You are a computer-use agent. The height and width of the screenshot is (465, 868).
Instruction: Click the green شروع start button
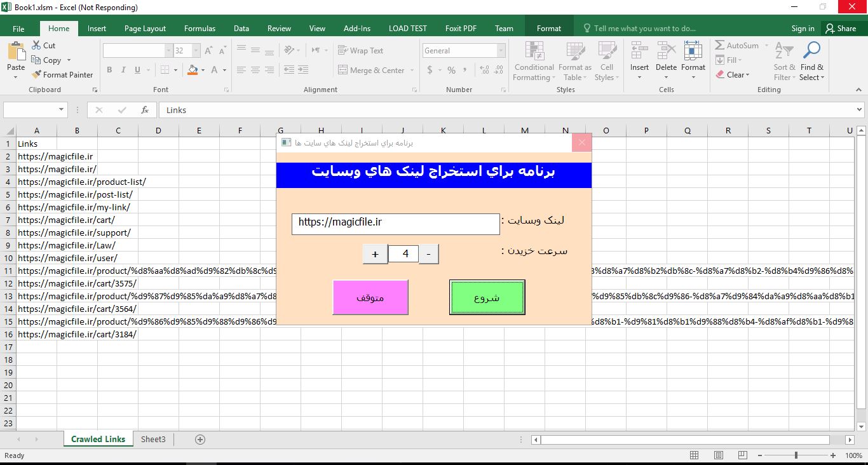coord(487,297)
